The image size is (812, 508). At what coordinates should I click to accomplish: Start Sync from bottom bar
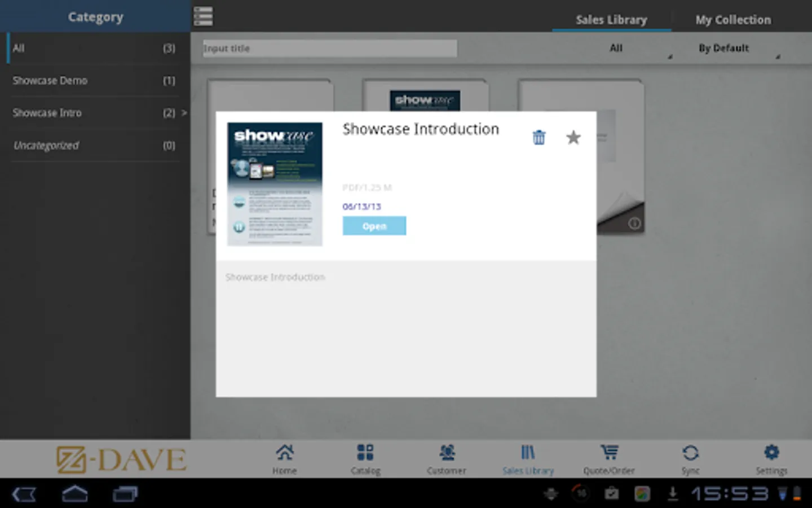click(x=690, y=459)
